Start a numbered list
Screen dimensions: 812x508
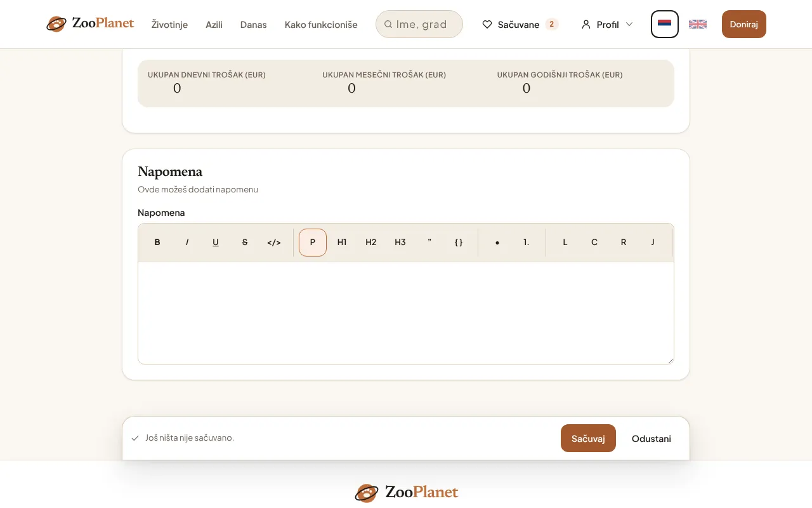point(527,243)
